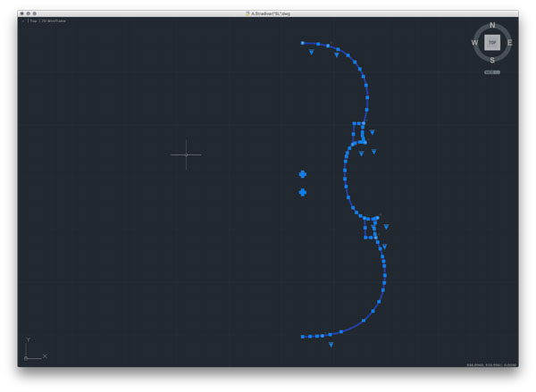This screenshot has width=536, height=392.
Task: Open the "Top" view controls menu
Action: (33, 21)
